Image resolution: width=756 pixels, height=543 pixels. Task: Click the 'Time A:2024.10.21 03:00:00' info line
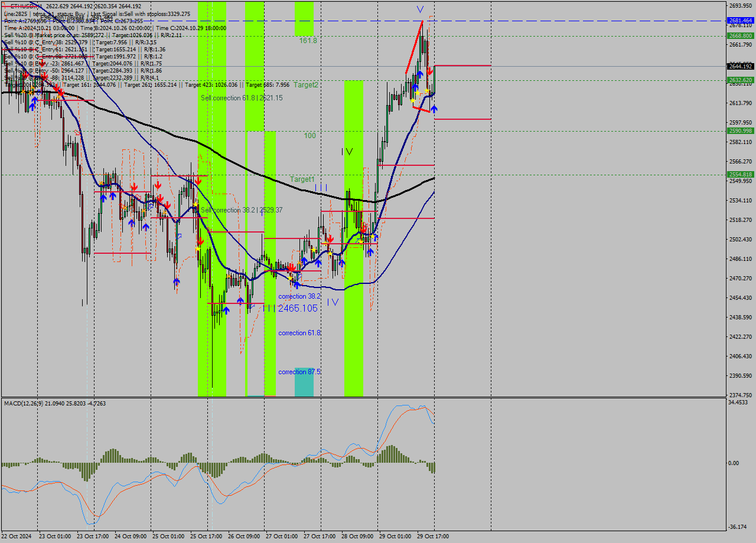115,28
